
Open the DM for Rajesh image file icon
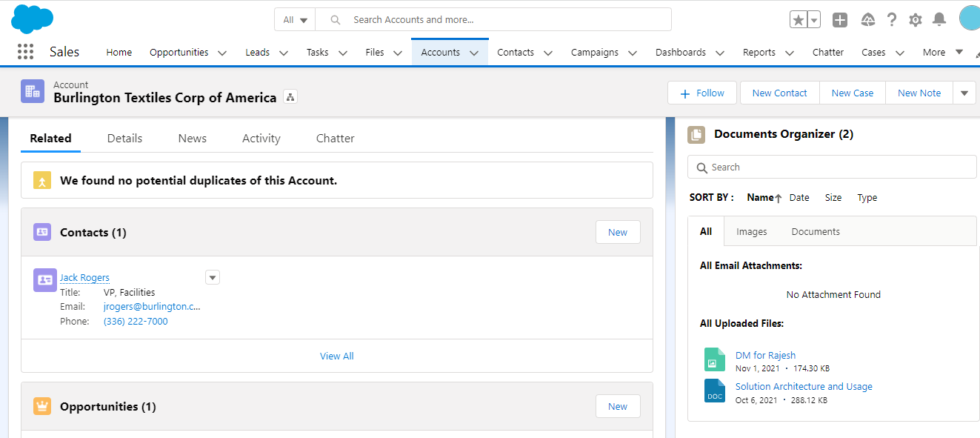[x=714, y=359]
